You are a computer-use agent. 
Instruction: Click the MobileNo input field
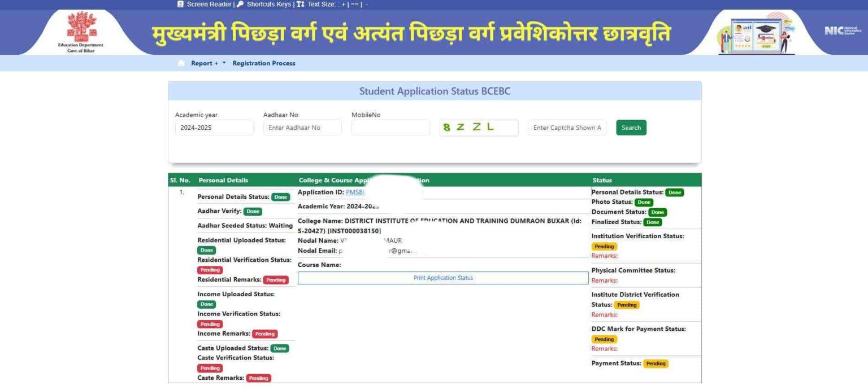(x=390, y=128)
